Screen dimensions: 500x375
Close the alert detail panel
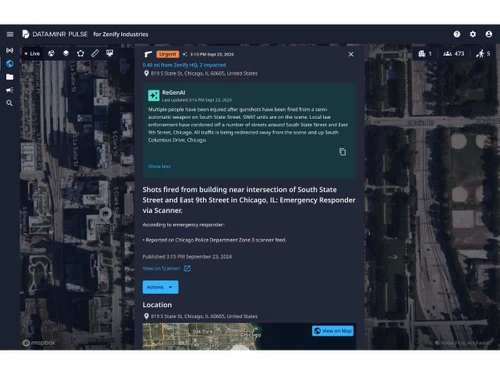point(351,54)
